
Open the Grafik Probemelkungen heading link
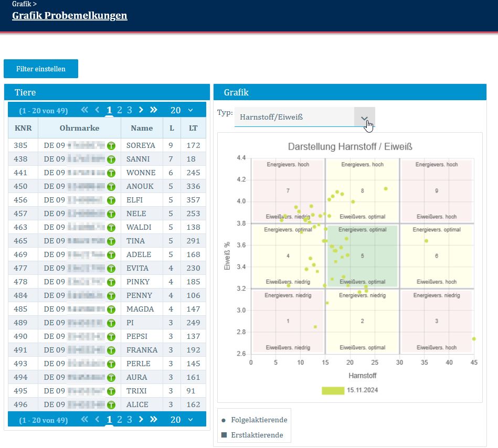click(69, 15)
